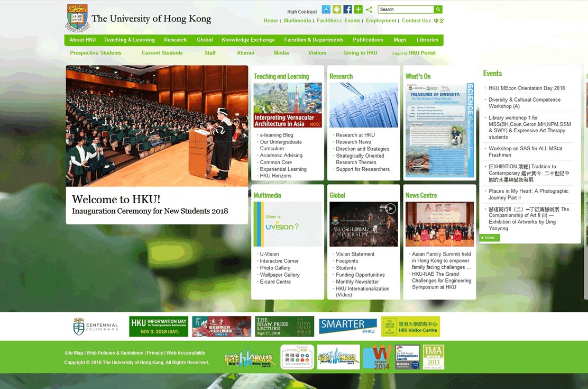Submit search with the magnifier button

click(438, 10)
